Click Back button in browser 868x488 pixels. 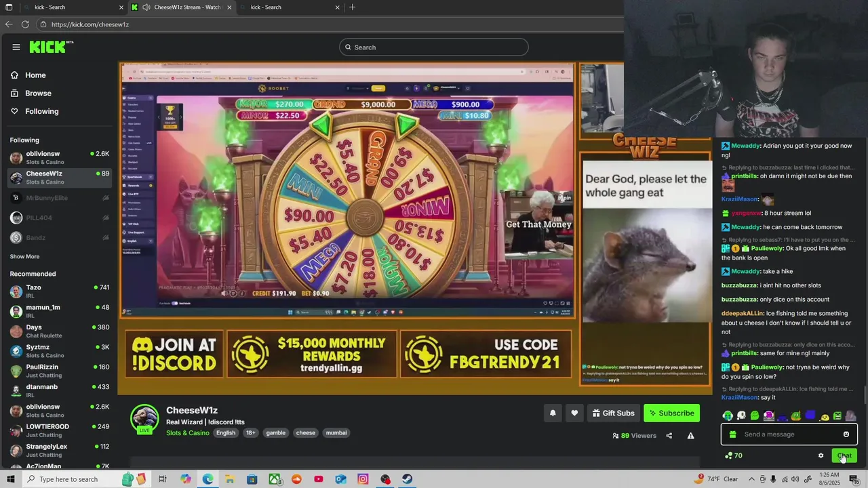(8, 24)
